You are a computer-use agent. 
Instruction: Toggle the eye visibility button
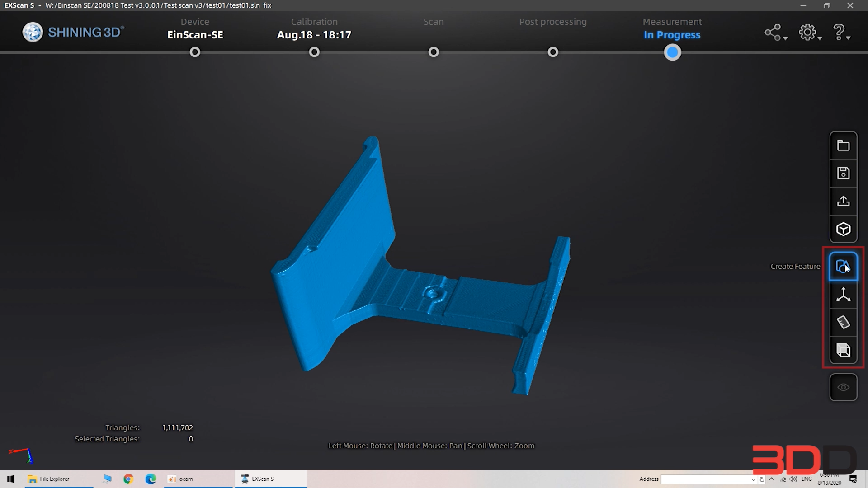(x=843, y=387)
